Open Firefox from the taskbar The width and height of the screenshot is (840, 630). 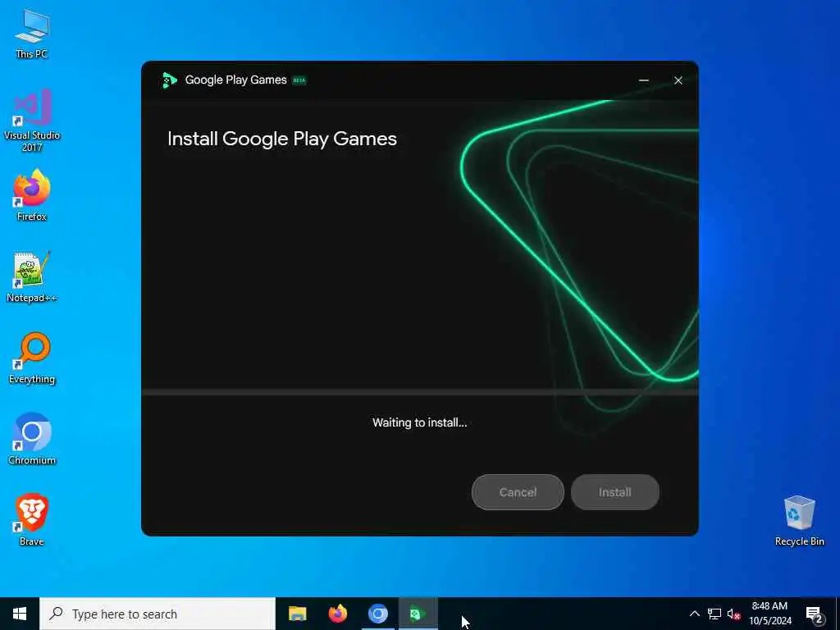(337, 614)
